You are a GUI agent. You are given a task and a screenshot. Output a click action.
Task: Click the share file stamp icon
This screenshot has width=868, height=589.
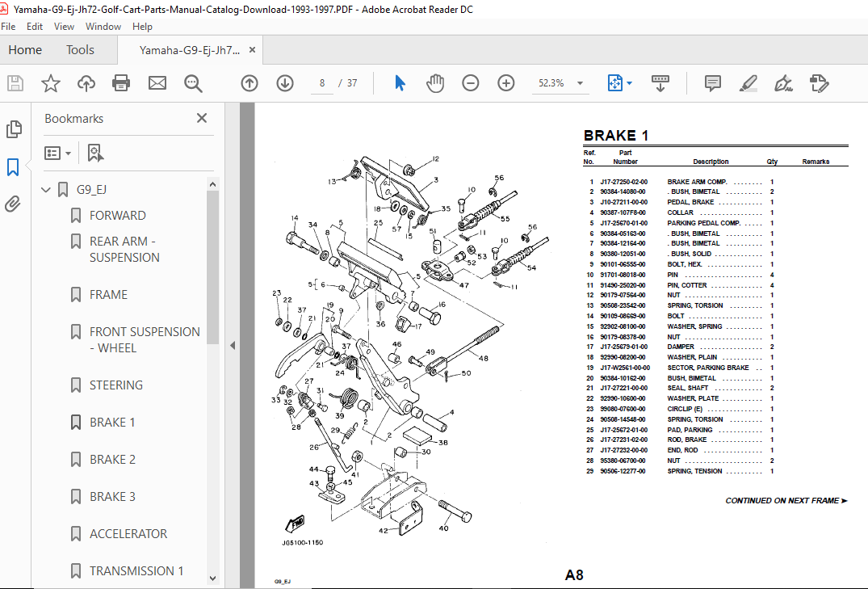click(819, 83)
